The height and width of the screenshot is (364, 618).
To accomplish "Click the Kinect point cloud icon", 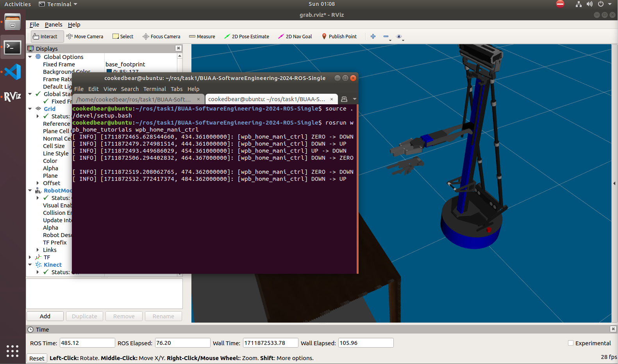I will 38,264.
